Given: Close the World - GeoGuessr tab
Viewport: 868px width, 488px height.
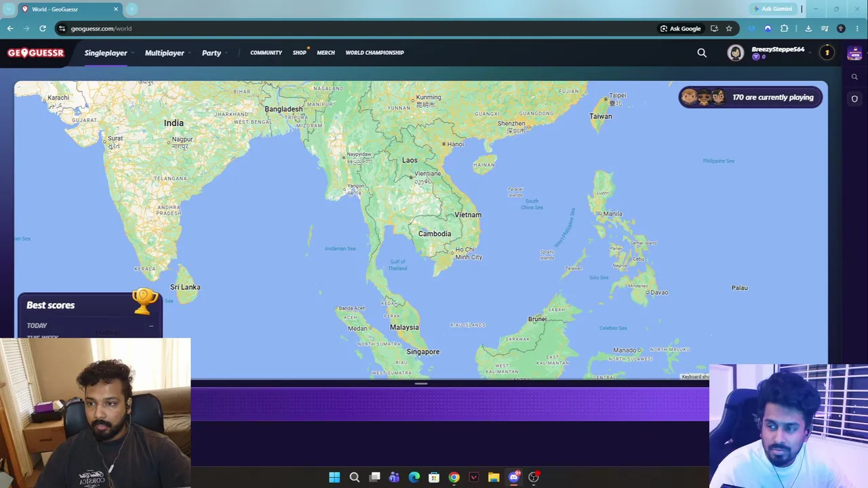Looking at the screenshot, I should click(x=116, y=9).
